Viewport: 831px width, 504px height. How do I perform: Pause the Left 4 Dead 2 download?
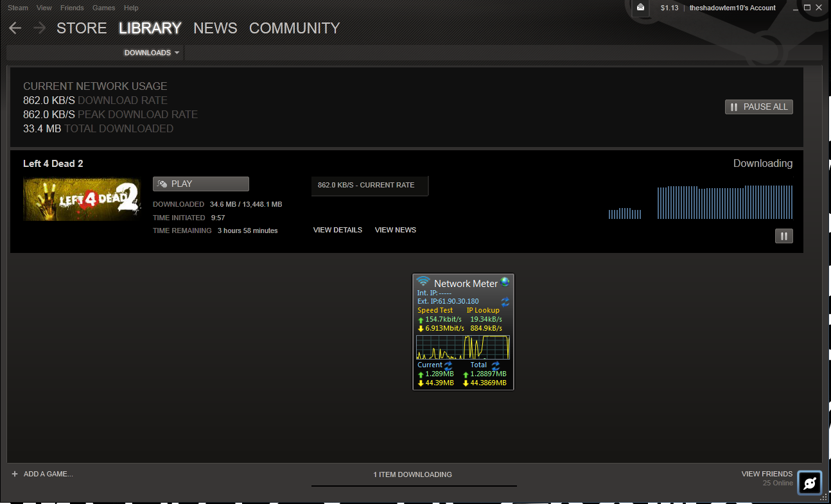point(783,236)
